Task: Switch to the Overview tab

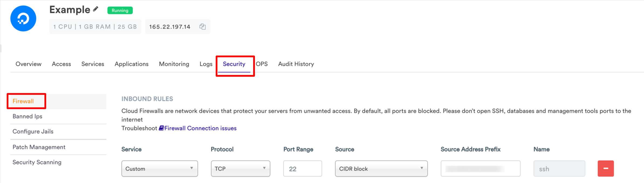Action: 28,64
